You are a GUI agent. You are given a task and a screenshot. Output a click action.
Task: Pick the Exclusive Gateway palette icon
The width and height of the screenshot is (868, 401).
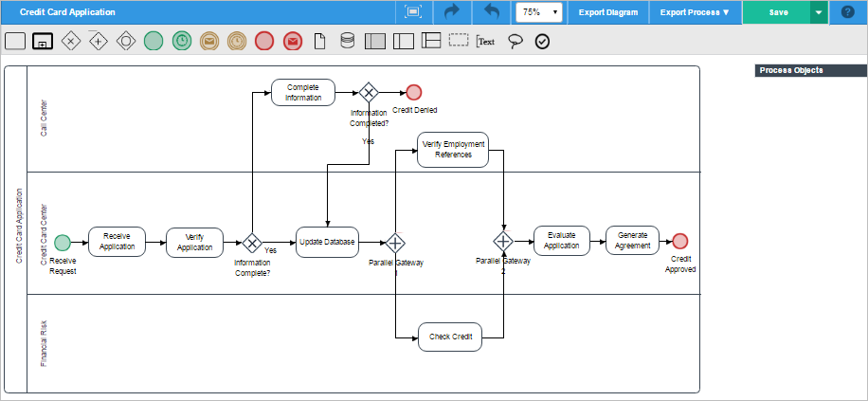pos(70,41)
